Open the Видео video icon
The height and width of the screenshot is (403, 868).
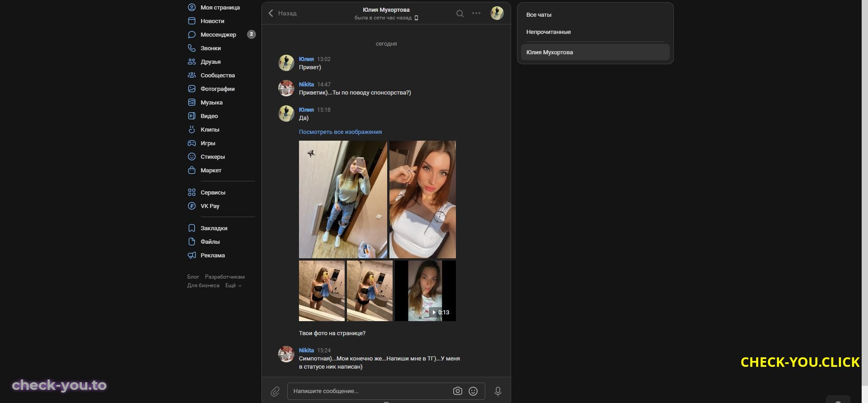[192, 116]
